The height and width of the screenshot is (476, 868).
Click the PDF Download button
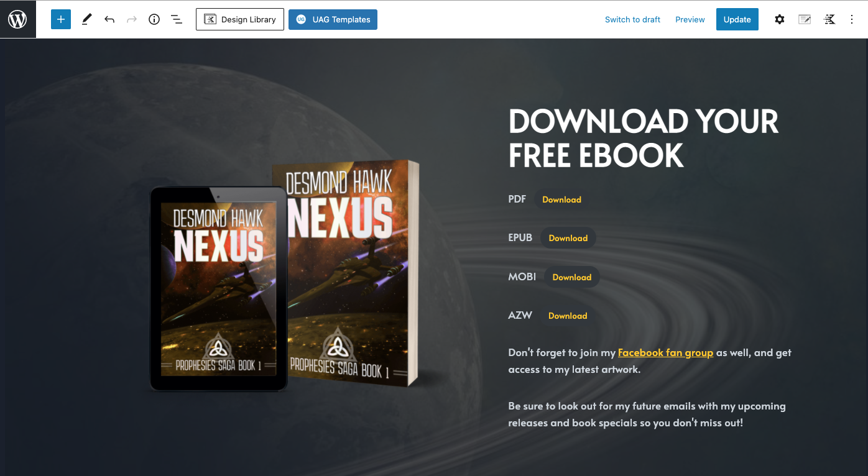click(561, 199)
